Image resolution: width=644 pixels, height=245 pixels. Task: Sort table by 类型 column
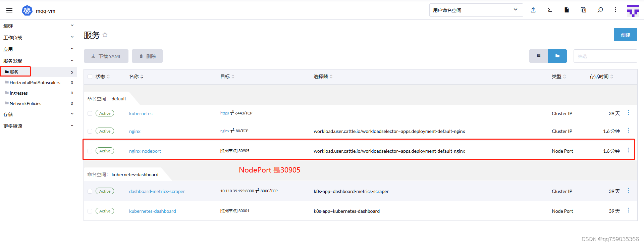coord(559,77)
